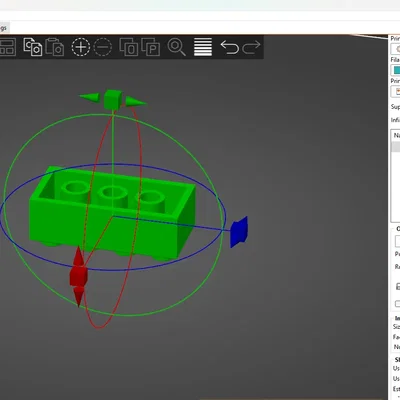The height and width of the screenshot is (400, 400).
Task: Split the model to objects
Action: [129, 47]
